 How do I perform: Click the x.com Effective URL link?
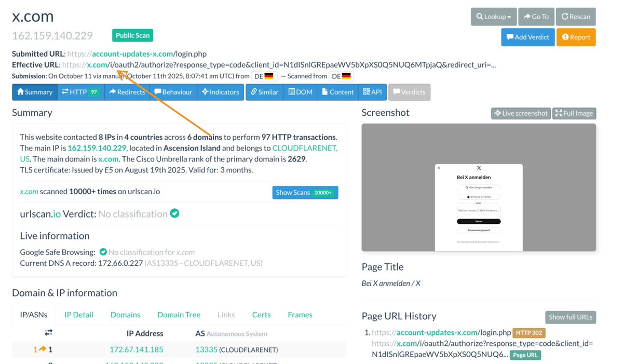point(97,65)
